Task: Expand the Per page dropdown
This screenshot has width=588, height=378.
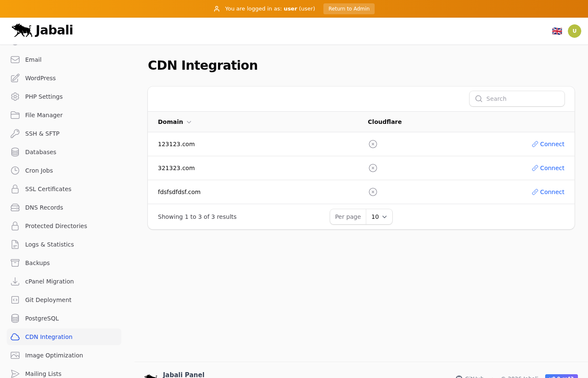Action: coord(379,217)
